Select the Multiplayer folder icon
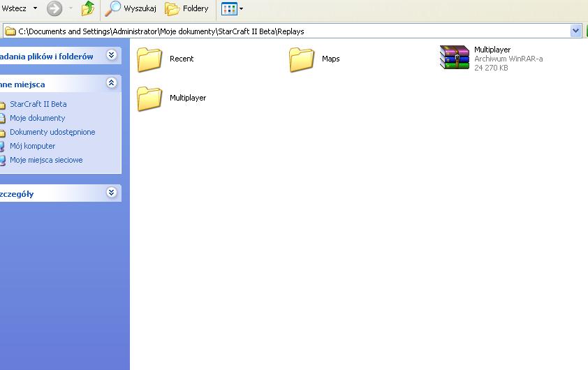 click(x=149, y=98)
